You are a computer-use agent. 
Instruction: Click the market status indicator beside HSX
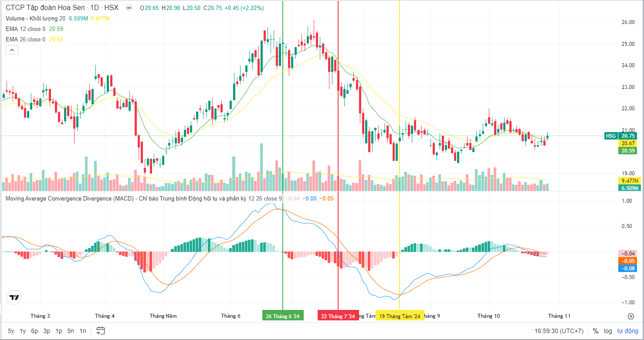tap(129, 8)
